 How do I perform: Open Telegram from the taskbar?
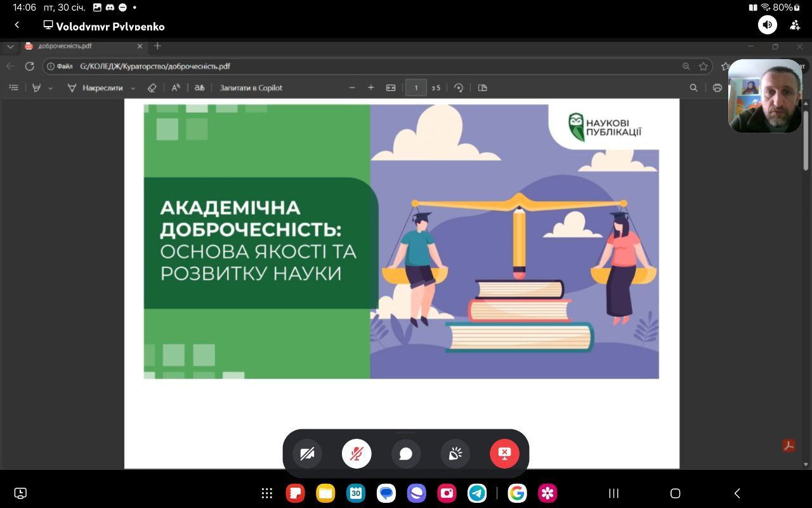pos(477,493)
